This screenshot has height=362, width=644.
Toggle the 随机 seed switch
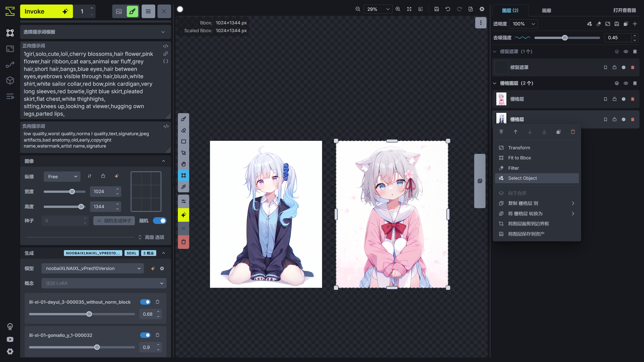pos(160,220)
